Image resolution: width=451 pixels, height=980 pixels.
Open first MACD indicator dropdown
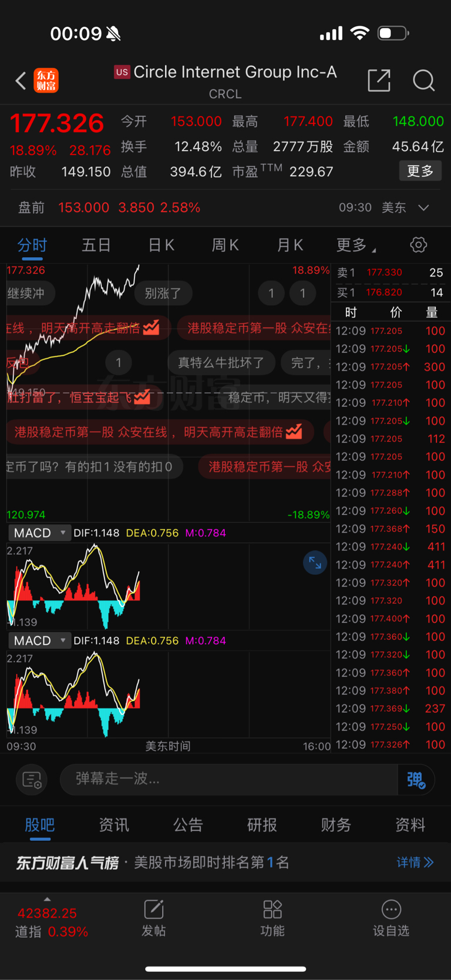click(40, 533)
